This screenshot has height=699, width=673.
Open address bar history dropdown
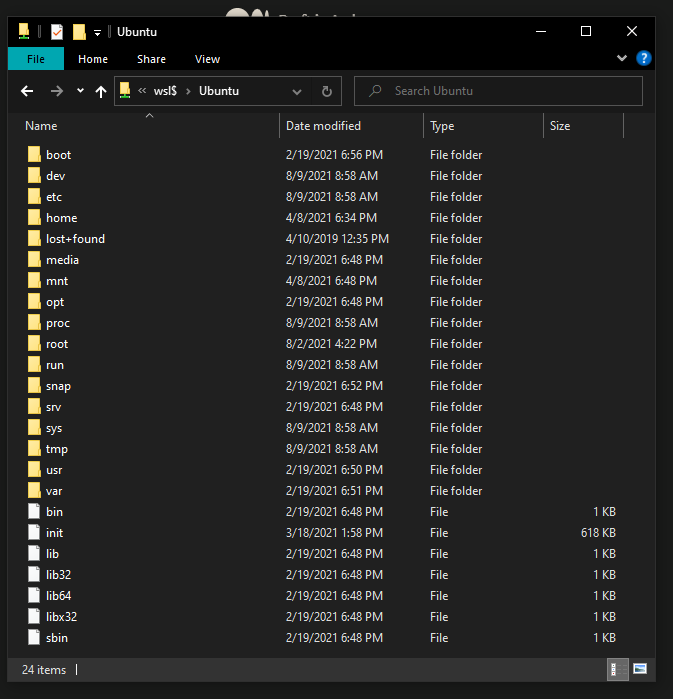pyautogui.click(x=297, y=91)
